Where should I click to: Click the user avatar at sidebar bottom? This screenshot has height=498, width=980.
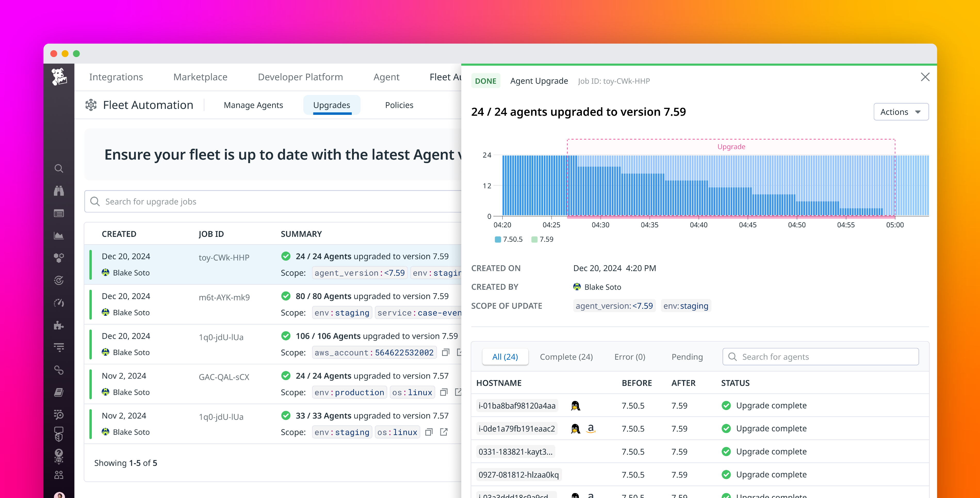[59, 495]
